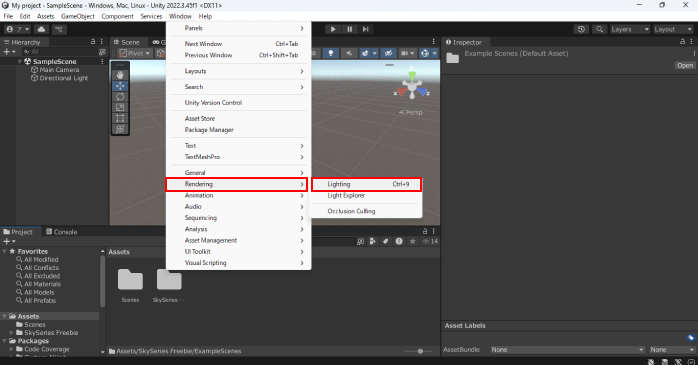
Task: Click the Project search by label icon
Action: (x=386, y=241)
